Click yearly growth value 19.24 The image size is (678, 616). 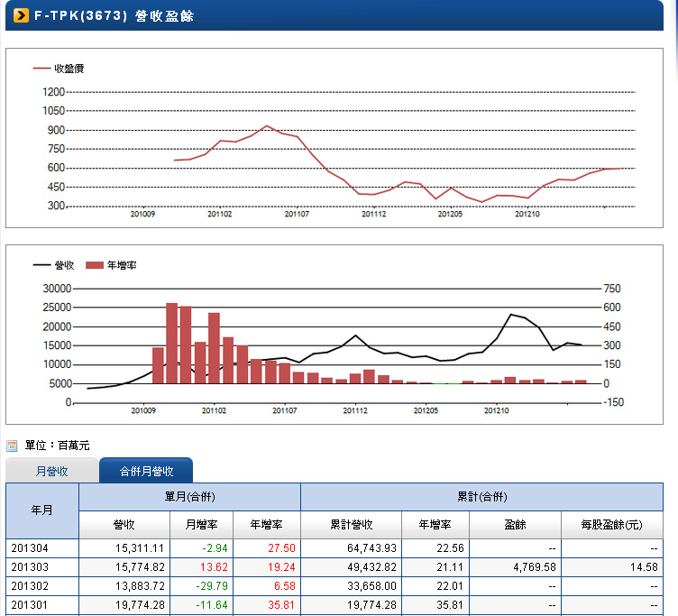[x=281, y=567]
